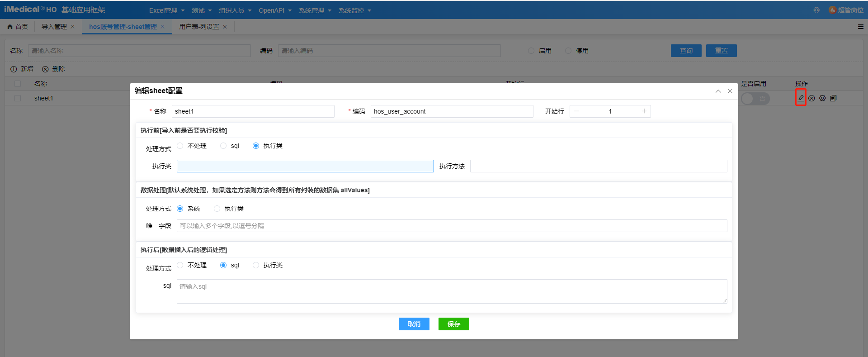Screen dimensions: 868x357
Task: Click the 超管岗位 user avatar icon
Action: pyautogui.click(x=832, y=10)
